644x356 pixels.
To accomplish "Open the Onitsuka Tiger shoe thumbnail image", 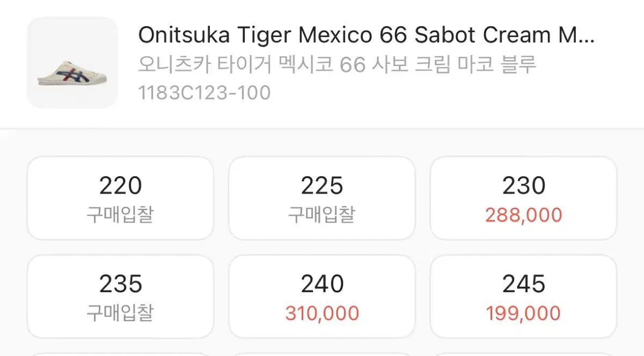I will click(72, 62).
